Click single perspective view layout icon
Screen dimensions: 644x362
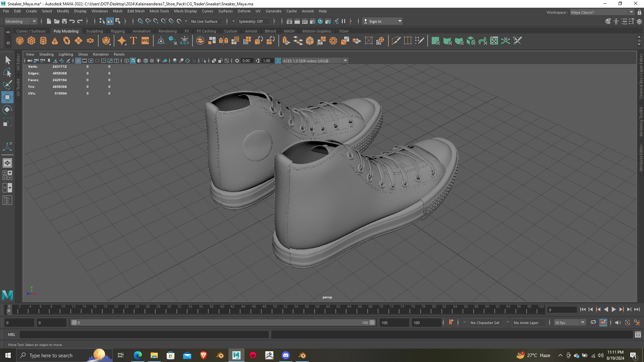7,163
